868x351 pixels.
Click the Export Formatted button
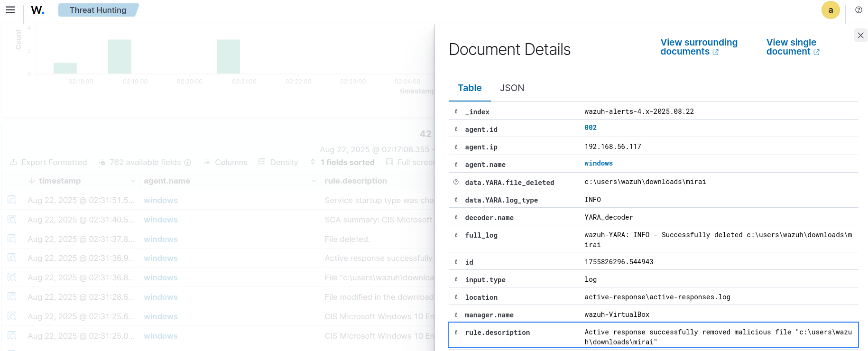tap(48, 162)
